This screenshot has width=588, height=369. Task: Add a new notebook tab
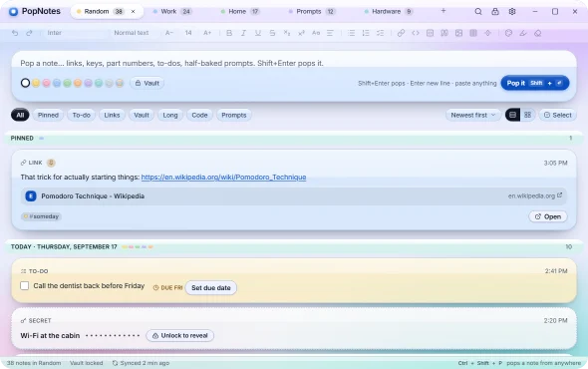pos(443,11)
